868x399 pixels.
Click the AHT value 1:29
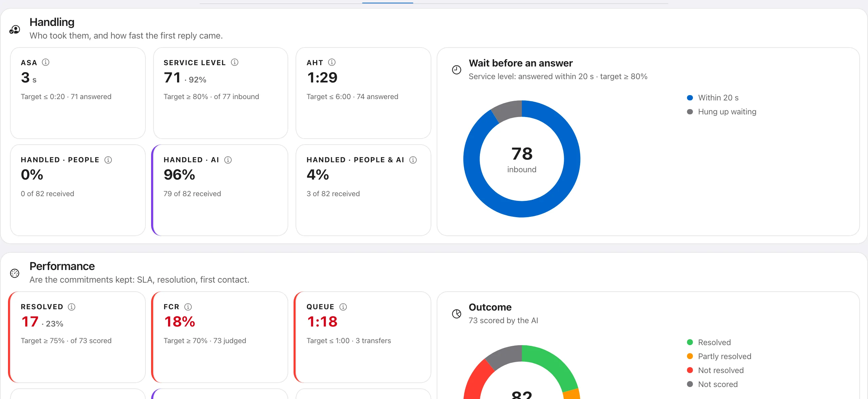click(x=322, y=78)
